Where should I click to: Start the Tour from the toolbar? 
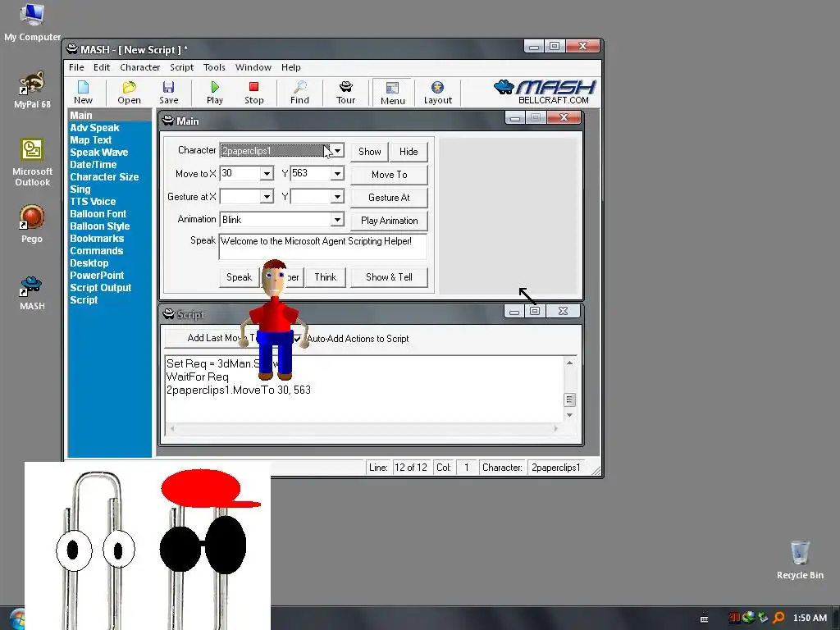pyautogui.click(x=345, y=93)
